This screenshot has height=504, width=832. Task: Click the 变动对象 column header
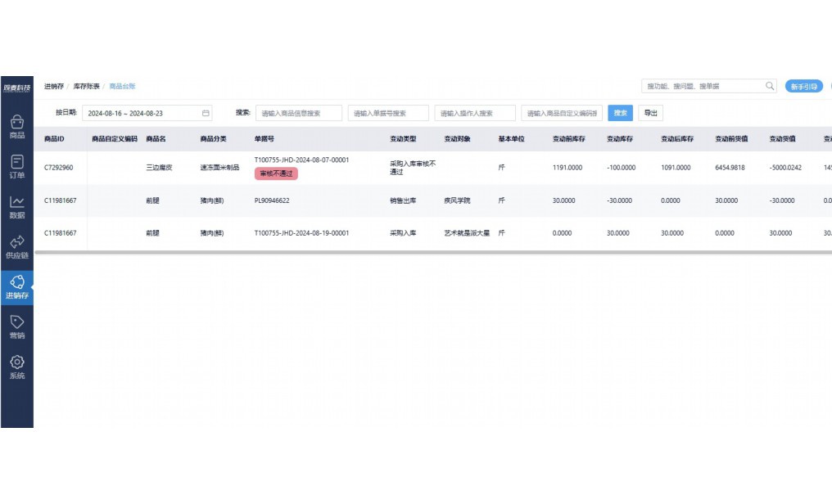(458, 139)
